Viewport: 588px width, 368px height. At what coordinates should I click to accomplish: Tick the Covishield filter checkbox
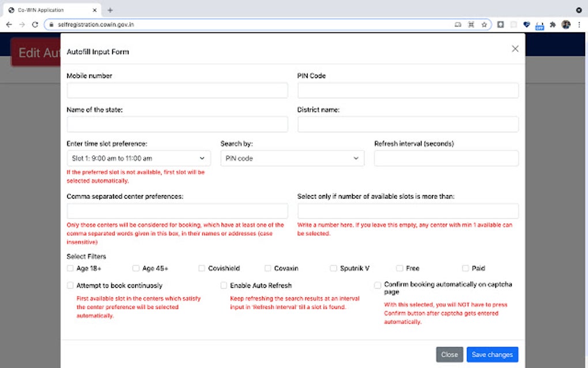pyautogui.click(x=202, y=268)
